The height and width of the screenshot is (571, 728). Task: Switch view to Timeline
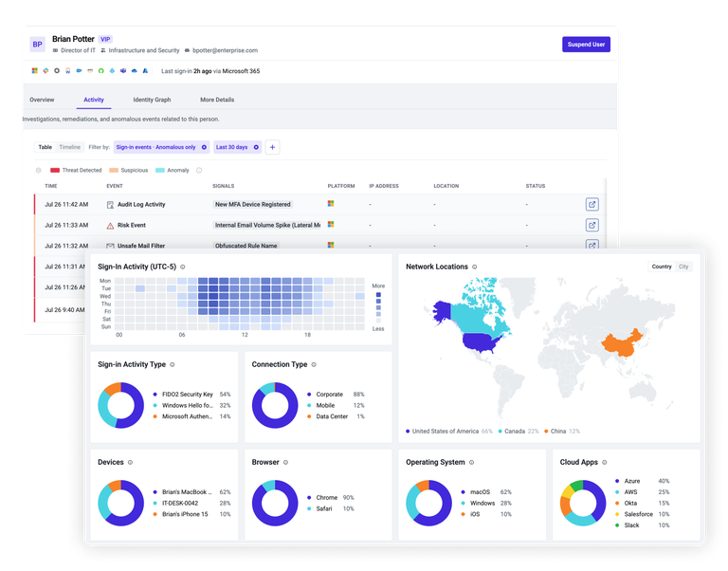69,147
